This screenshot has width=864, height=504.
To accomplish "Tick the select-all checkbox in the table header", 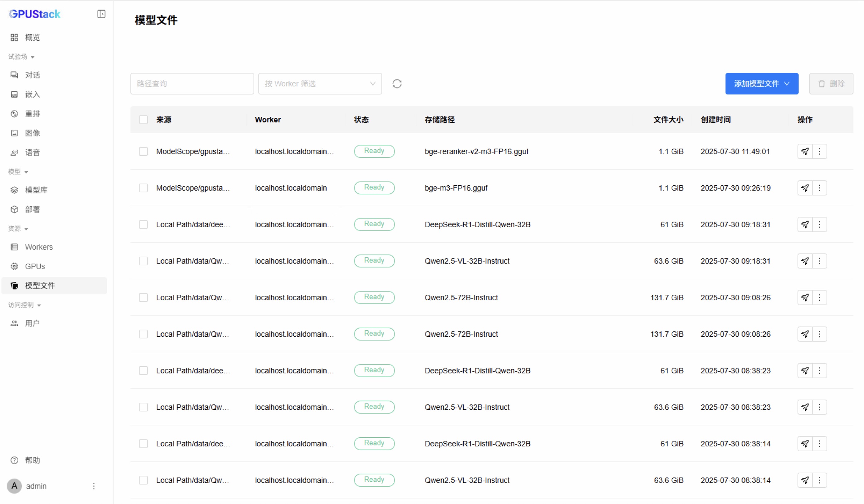I will coord(143,120).
